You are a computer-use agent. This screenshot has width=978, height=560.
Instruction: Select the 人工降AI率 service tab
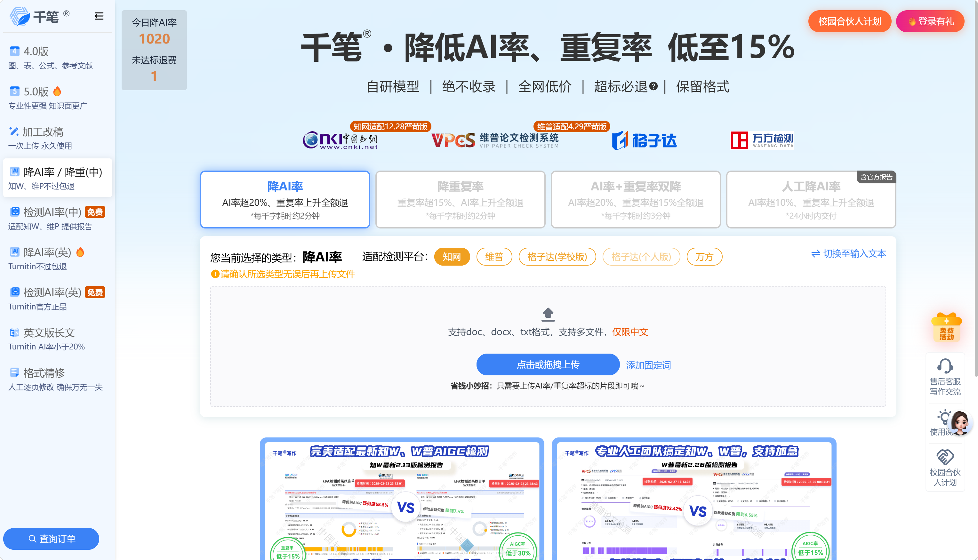[811, 200]
